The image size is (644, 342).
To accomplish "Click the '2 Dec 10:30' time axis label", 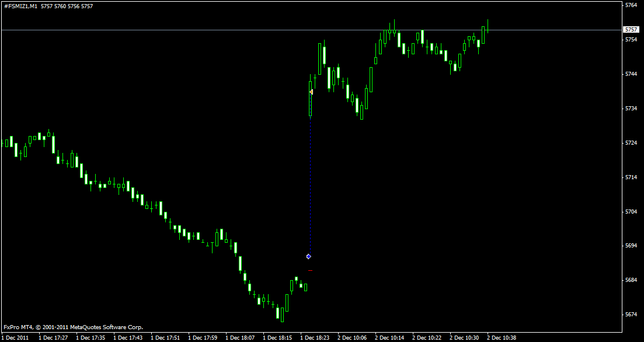I will 465,338.
